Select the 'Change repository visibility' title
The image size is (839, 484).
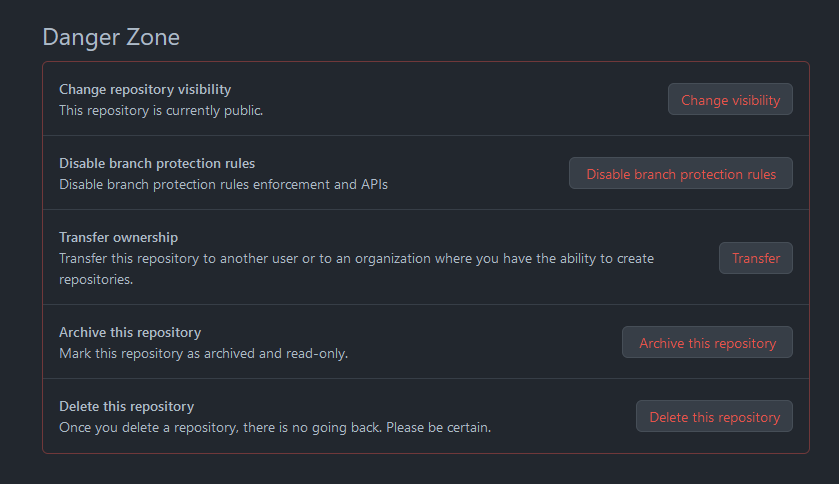(145, 89)
